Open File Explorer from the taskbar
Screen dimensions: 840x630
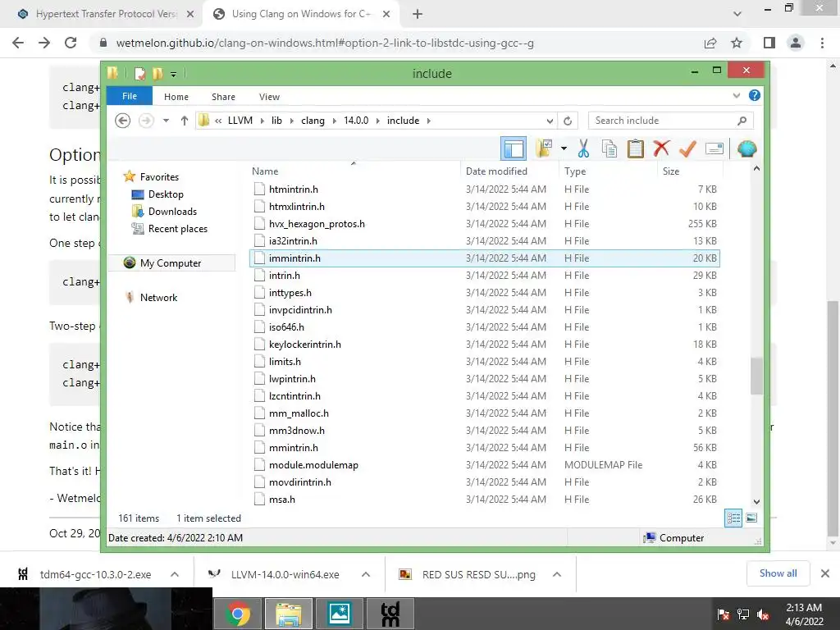pos(288,614)
